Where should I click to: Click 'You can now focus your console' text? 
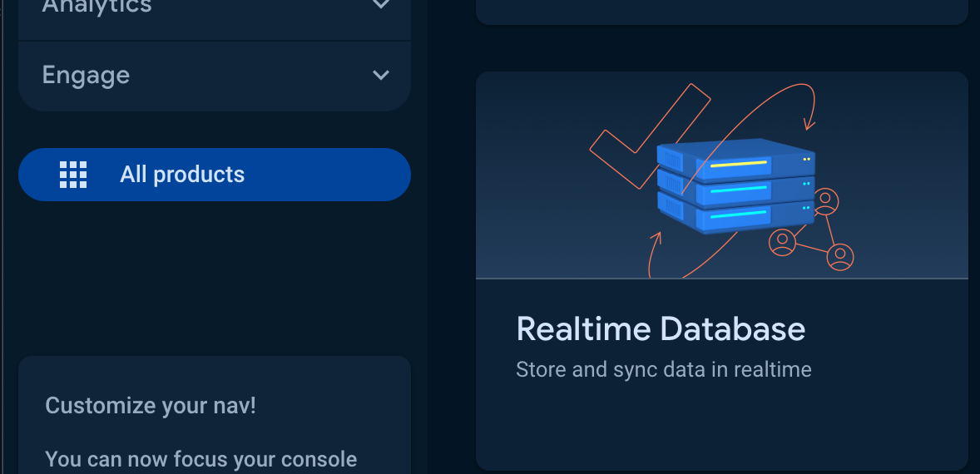pyautogui.click(x=200, y=460)
